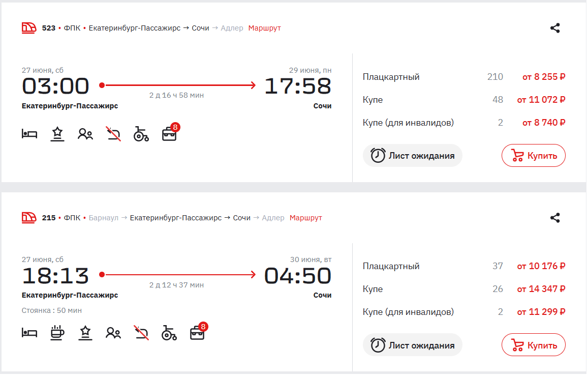
Task: Click the luggage icon with badge on train 215
Action: [x=197, y=333]
